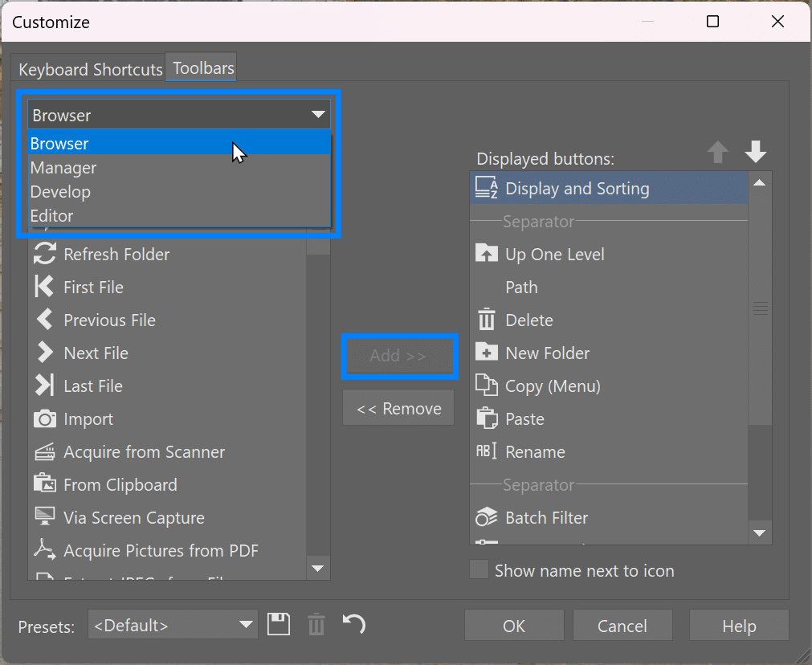Select the Toolbars tab
The width and height of the screenshot is (812, 665).
point(201,67)
